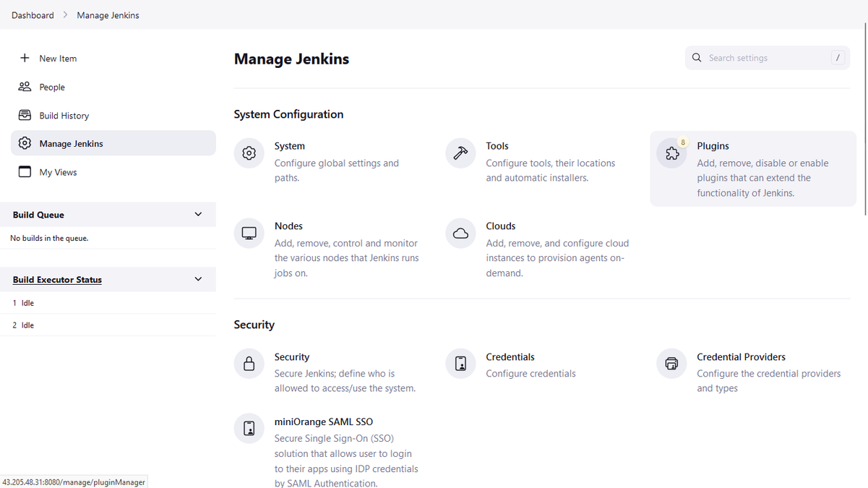Collapse the Build Queue panel
Image resolution: width=868 pixels, height=488 pixels.
(x=198, y=215)
